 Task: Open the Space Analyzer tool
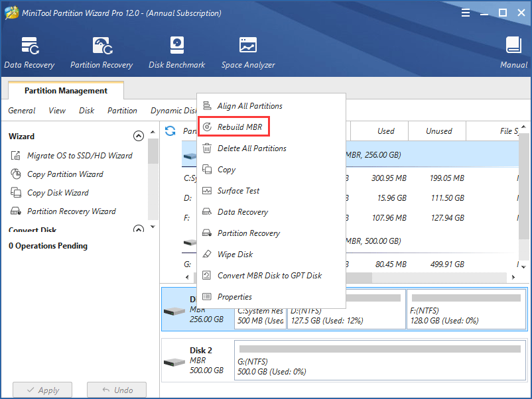(x=248, y=52)
